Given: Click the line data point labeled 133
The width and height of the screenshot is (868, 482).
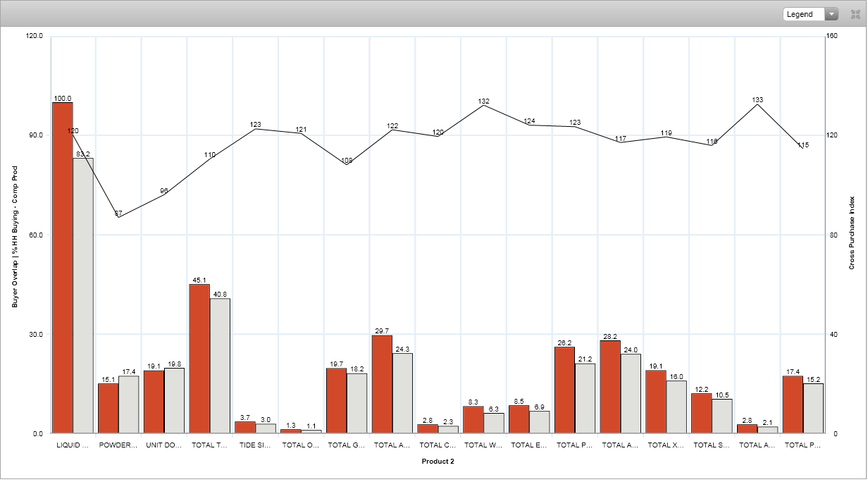Looking at the screenshot, I should click(757, 104).
